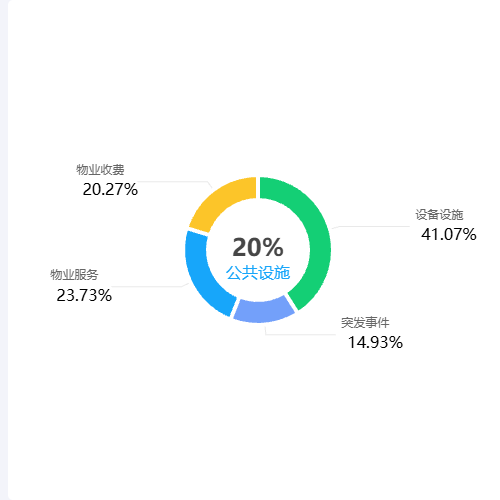Click the leader line to 物业服务

(x=150, y=286)
